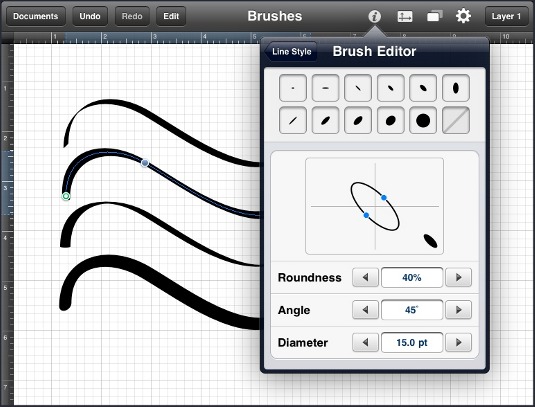This screenshot has height=407, width=535.
Task: Increase Diameter with right arrow
Action: click(459, 342)
